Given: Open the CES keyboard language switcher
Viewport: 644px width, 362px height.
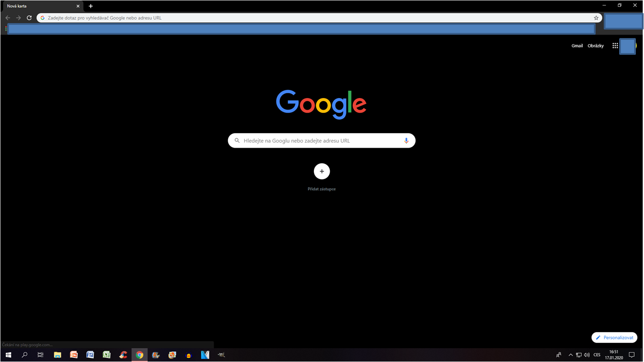Looking at the screenshot, I should pyautogui.click(x=596, y=355).
